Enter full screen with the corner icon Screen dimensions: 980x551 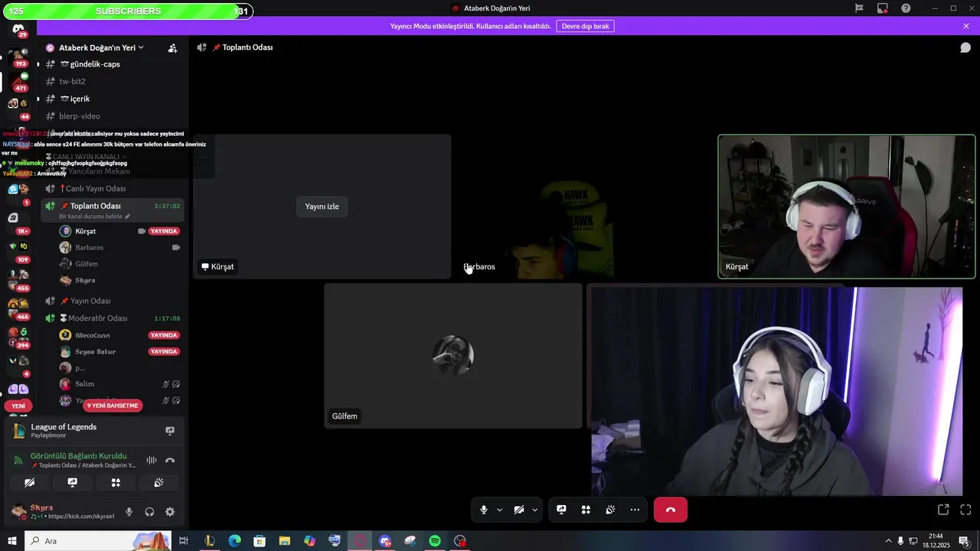click(x=965, y=510)
